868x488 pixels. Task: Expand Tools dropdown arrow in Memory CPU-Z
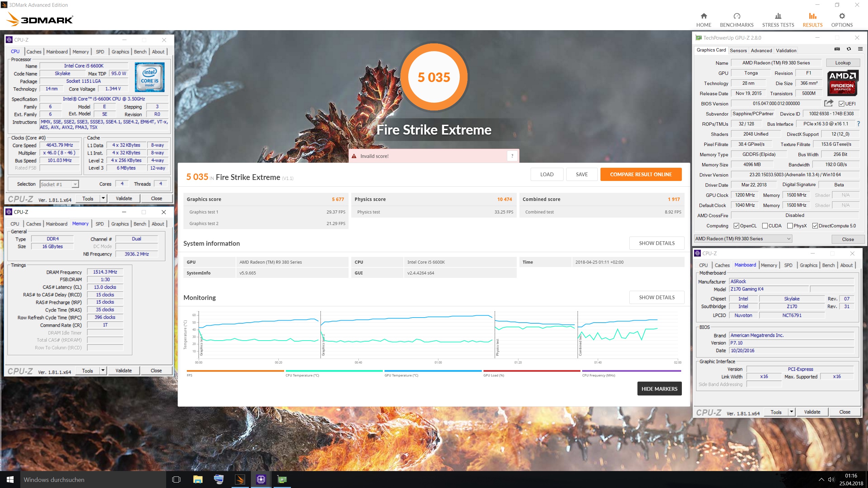pyautogui.click(x=103, y=370)
